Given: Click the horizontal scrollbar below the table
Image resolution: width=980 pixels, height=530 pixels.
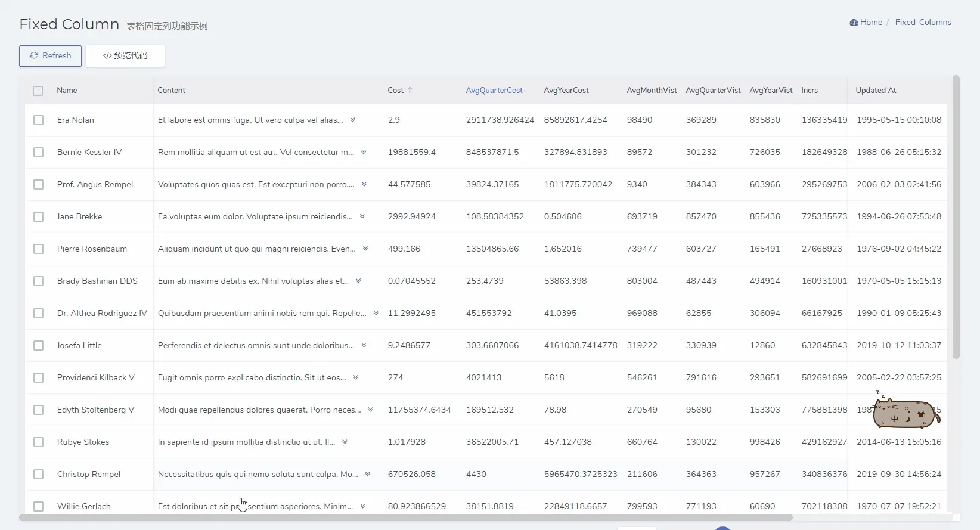Looking at the screenshot, I should pos(405,517).
